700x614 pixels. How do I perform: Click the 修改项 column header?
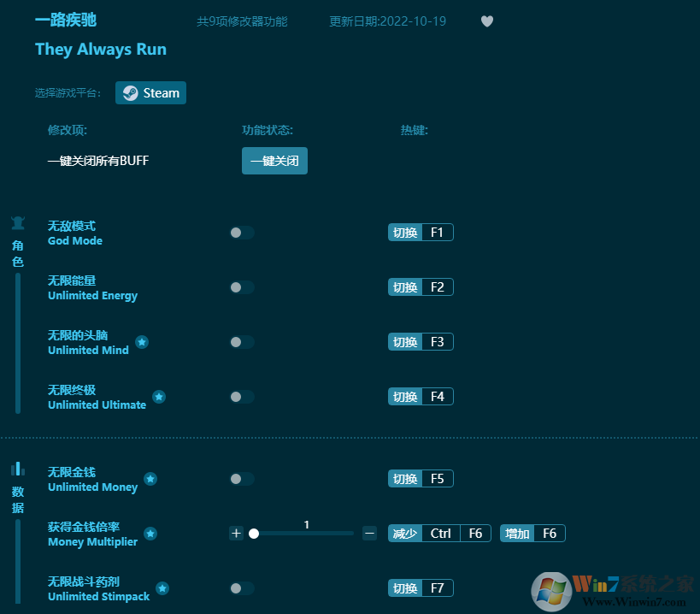(68, 130)
